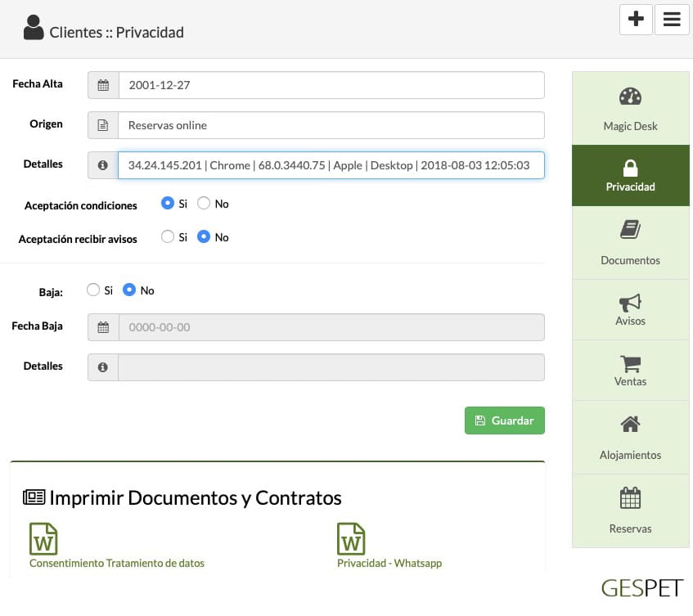693x616 pixels.
Task: Click the Origen field showing Reservas online
Action: (331, 125)
